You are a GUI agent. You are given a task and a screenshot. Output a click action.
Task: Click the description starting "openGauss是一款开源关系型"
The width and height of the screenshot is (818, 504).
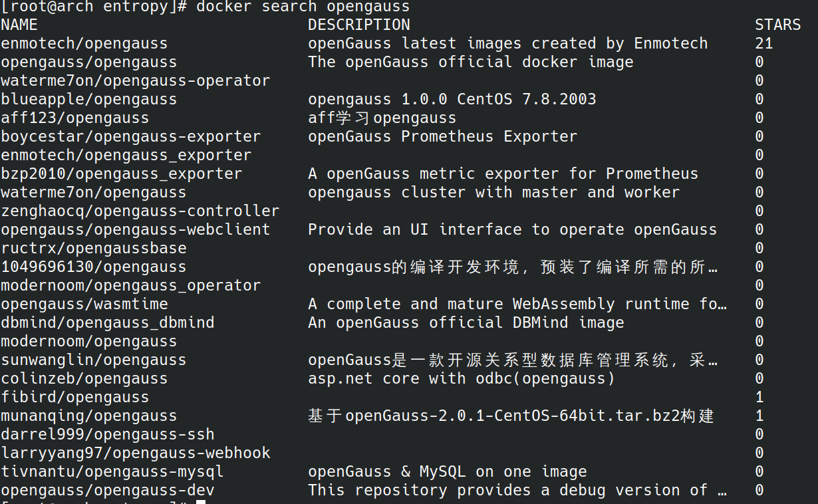(513, 360)
